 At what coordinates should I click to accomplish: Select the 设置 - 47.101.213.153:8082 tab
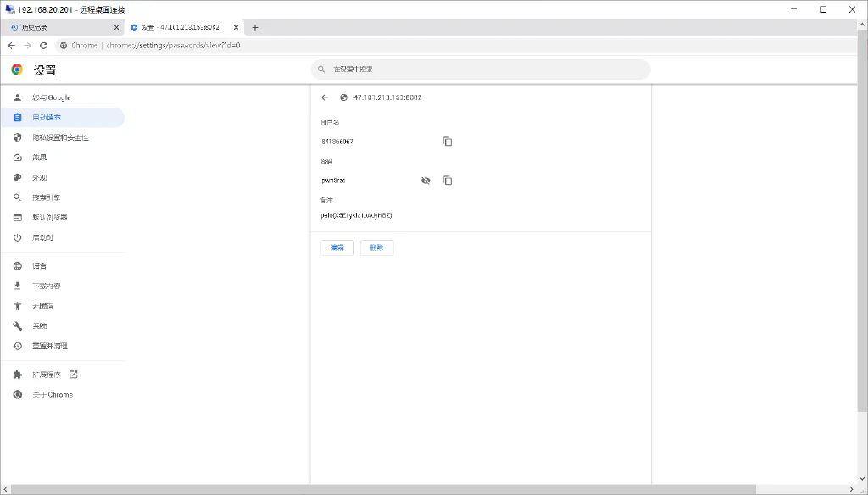(180, 27)
